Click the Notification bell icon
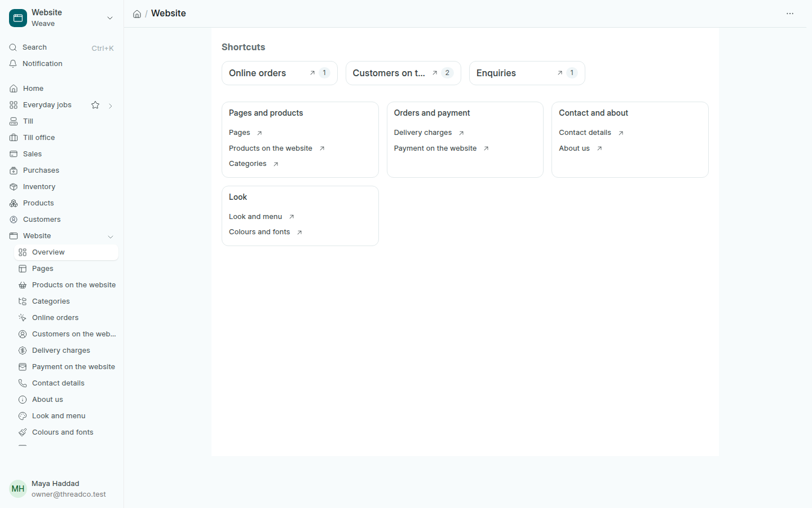The height and width of the screenshot is (508, 812). pos(13,64)
